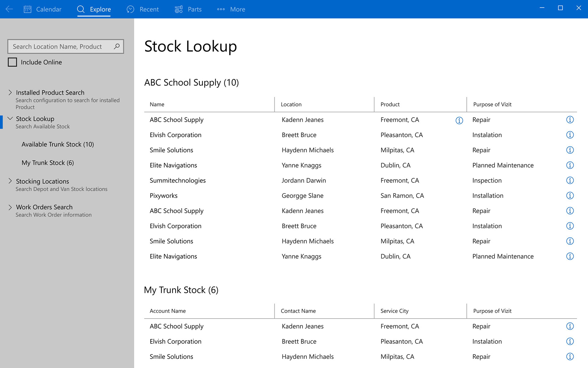588x368 pixels.
Task: Select Available Trunk Stock (10)
Action: [x=58, y=144]
